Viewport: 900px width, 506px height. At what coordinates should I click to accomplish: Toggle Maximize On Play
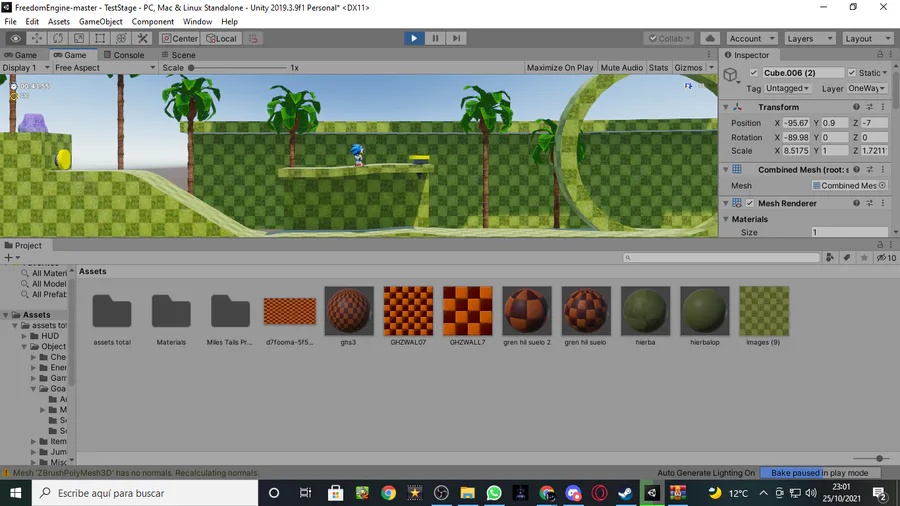(x=560, y=68)
